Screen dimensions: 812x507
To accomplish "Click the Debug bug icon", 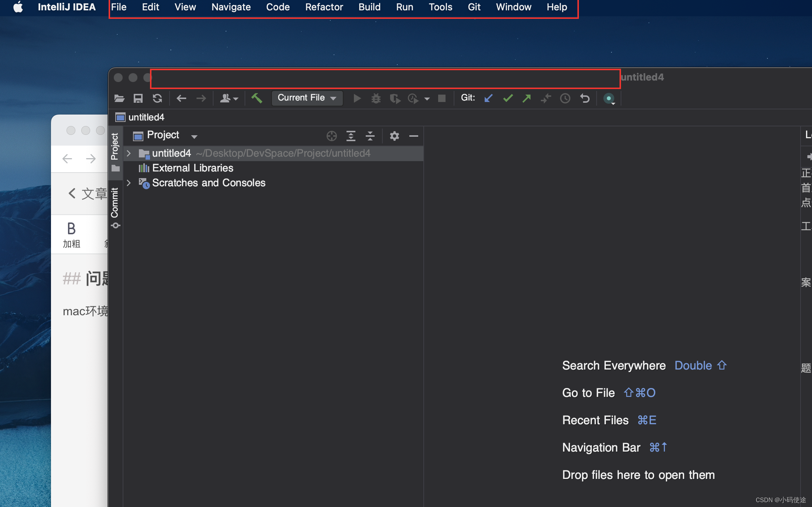I will (x=376, y=98).
